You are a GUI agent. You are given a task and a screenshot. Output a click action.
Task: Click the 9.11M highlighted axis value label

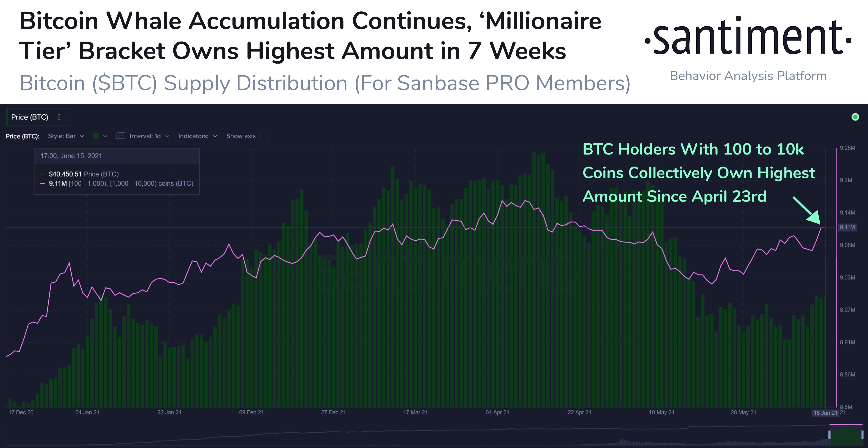pyautogui.click(x=847, y=227)
